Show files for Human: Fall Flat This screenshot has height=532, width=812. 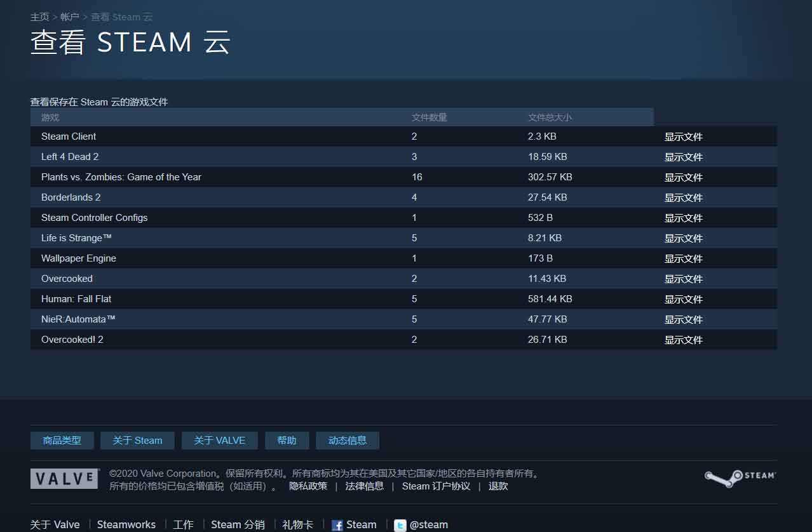pos(684,299)
